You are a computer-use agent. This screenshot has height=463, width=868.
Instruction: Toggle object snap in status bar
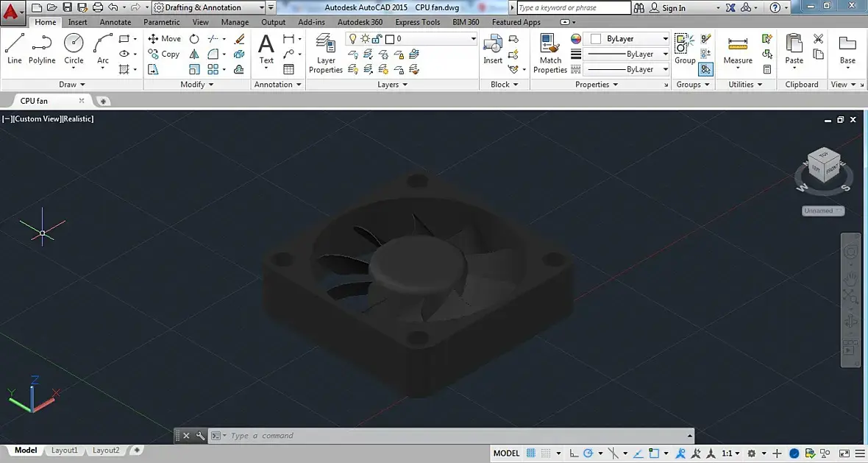[x=654, y=453]
